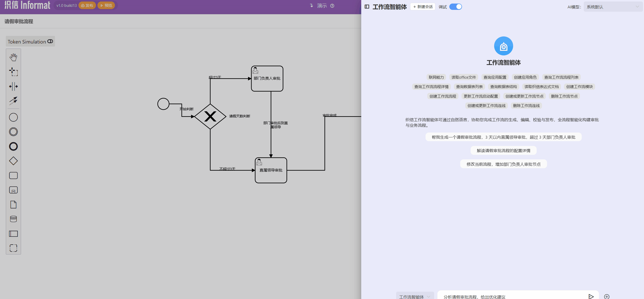This screenshot has width=644, height=299.
Task: Click the prompt 解读请假审批流程的配置详情
Action: [x=503, y=150]
